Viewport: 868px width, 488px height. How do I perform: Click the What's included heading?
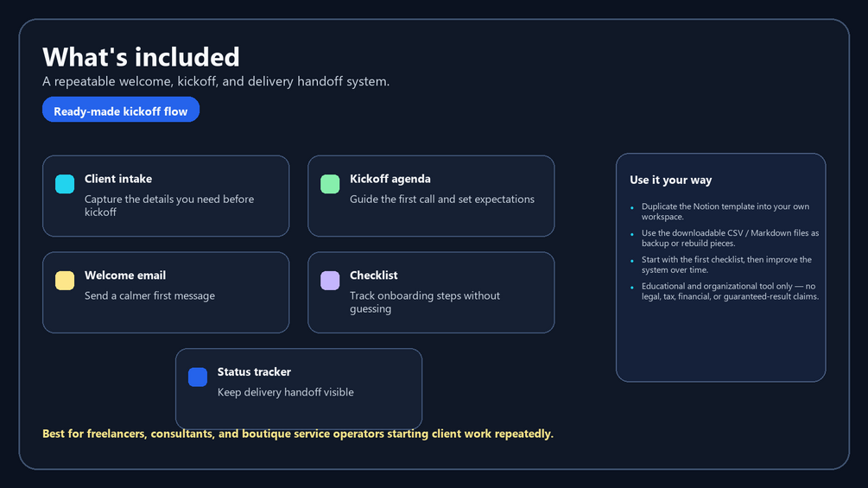point(141,57)
